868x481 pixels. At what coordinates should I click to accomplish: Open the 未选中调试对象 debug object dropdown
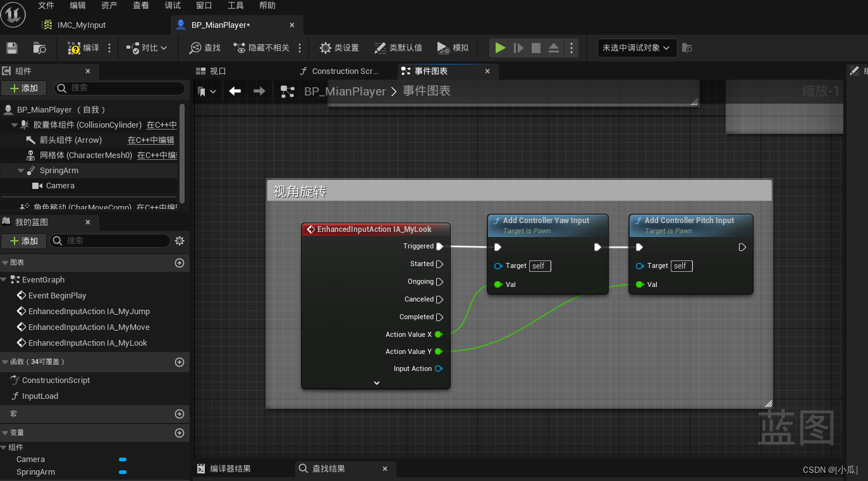tap(637, 48)
